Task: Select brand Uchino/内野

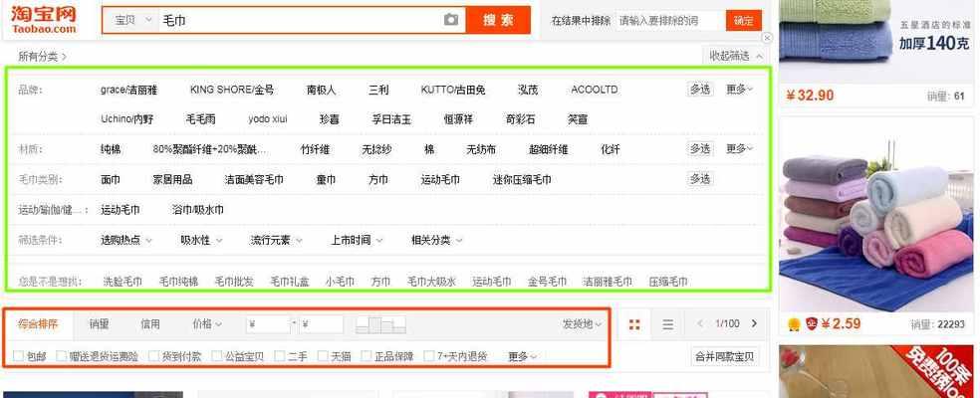Action: [x=126, y=118]
